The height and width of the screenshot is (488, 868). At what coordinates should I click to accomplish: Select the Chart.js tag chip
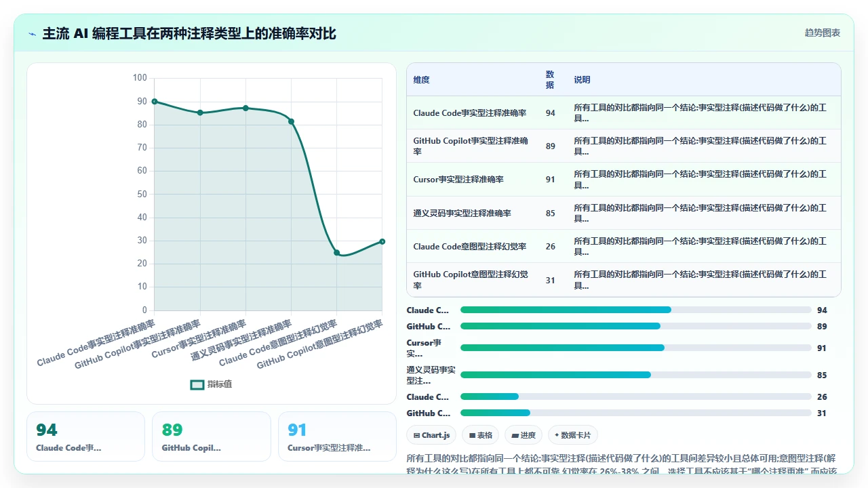coord(431,435)
